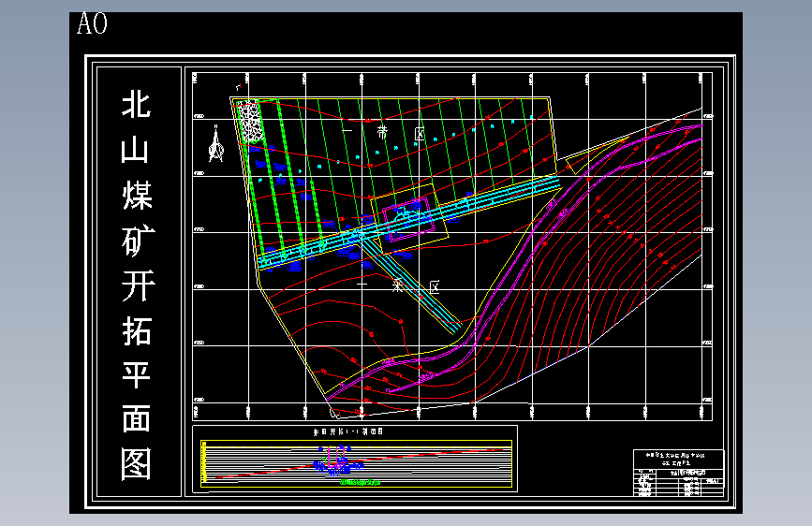Viewport: 812px width, 526px height.
Task: Click the "A0" sheet size label
Action: click(92, 23)
